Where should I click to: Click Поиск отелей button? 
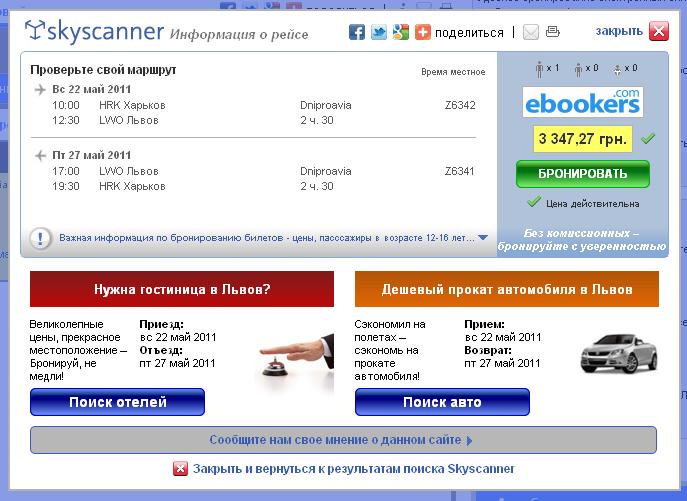click(117, 402)
